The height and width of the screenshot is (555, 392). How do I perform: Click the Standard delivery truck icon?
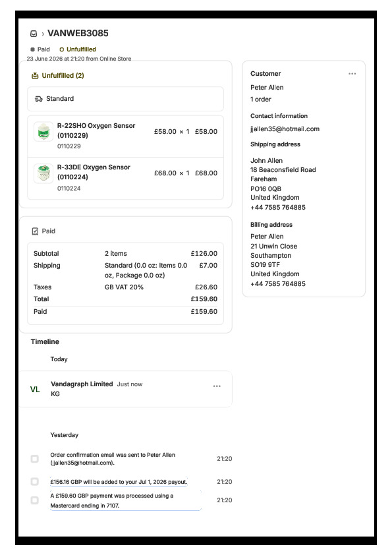point(39,99)
